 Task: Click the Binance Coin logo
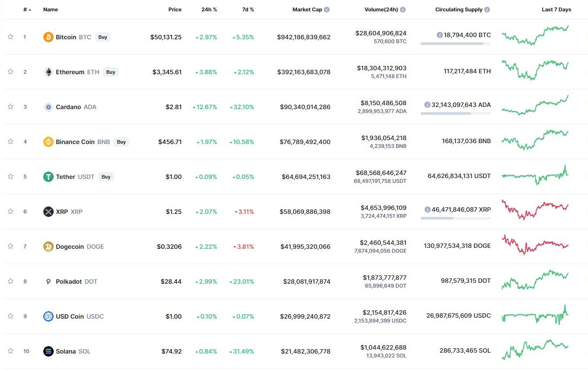click(48, 142)
